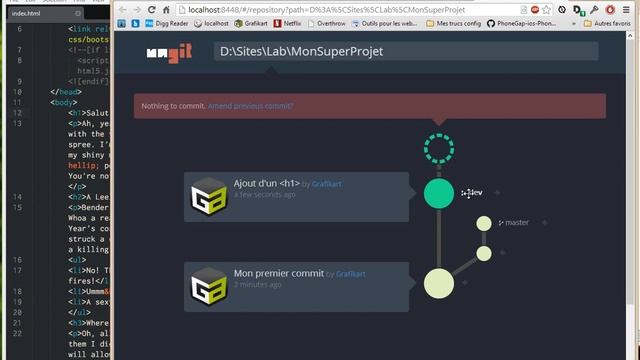Click '2 minutes ago' timestamp
The width and height of the screenshot is (640, 360).
[258, 285]
